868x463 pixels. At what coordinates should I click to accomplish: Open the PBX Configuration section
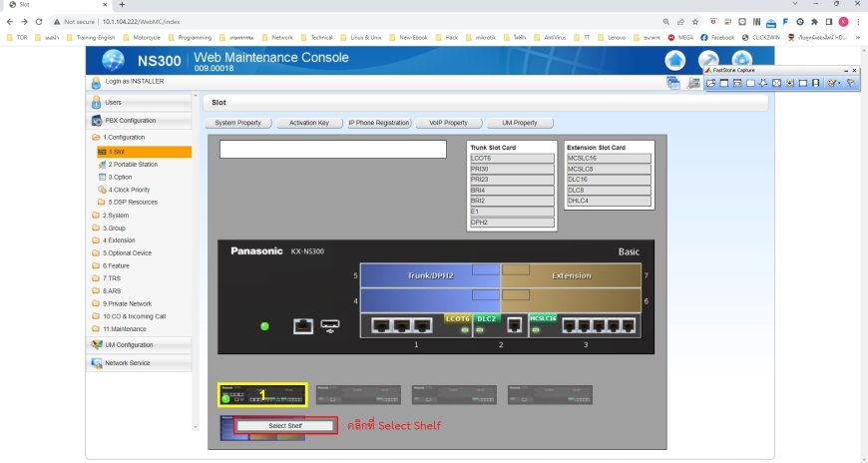point(141,120)
